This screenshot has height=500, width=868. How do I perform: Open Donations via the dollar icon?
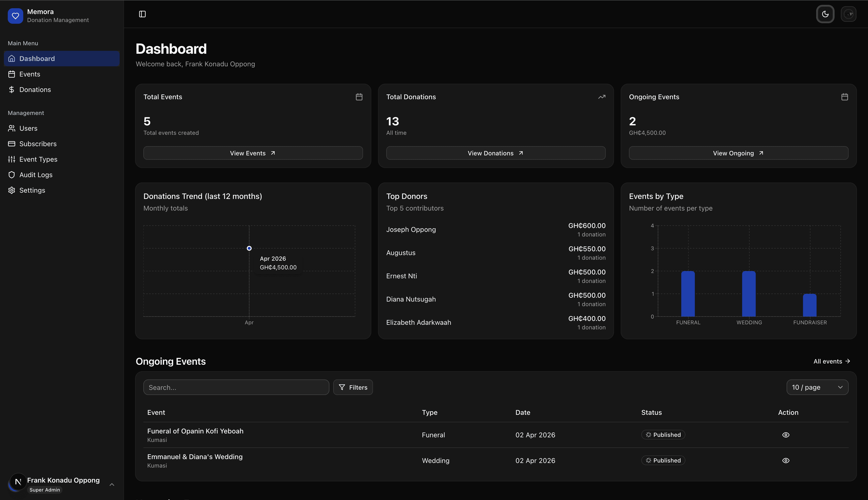[12, 89]
